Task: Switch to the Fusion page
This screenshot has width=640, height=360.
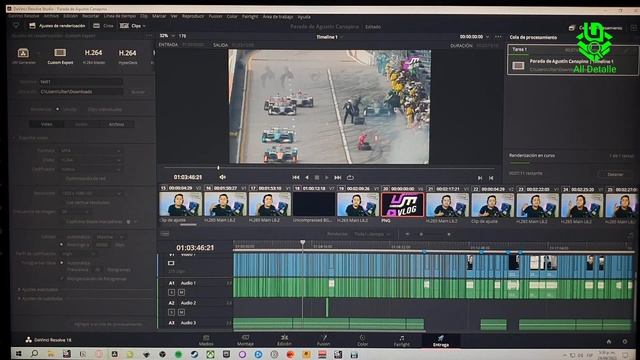Action: point(323,340)
